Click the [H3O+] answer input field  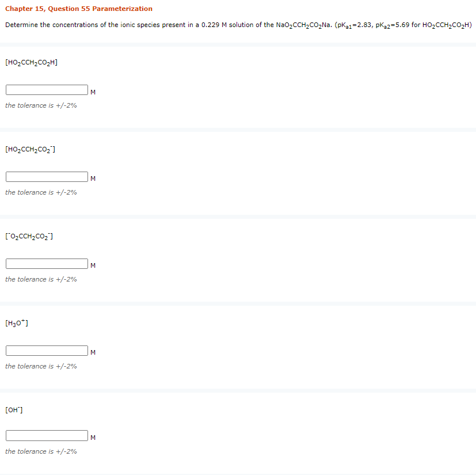point(46,350)
